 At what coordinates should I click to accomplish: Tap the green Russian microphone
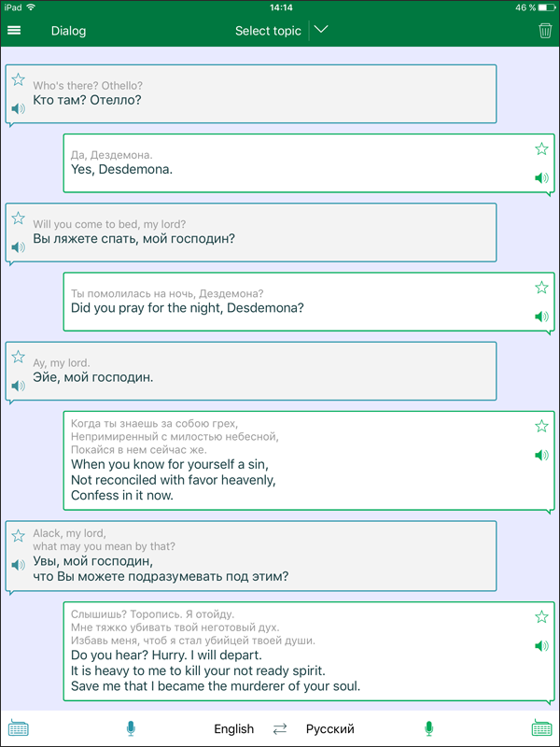pos(429,728)
